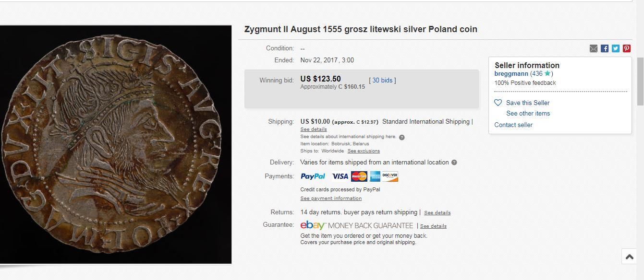The width and height of the screenshot is (644, 280).
Task: Open shipping See details link
Action: (x=314, y=129)
